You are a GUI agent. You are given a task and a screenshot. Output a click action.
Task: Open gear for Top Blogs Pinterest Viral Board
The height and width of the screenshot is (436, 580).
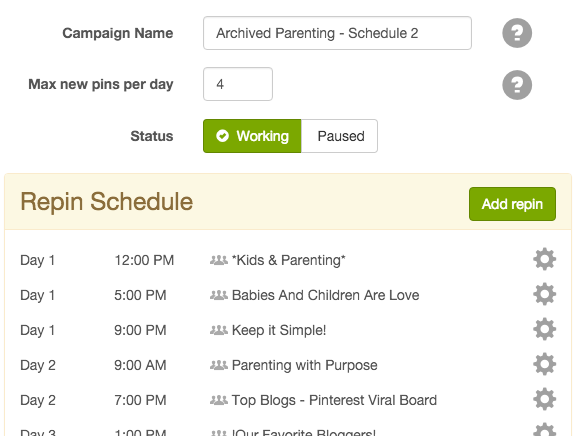pyautogui.click(x=544, y=399)
